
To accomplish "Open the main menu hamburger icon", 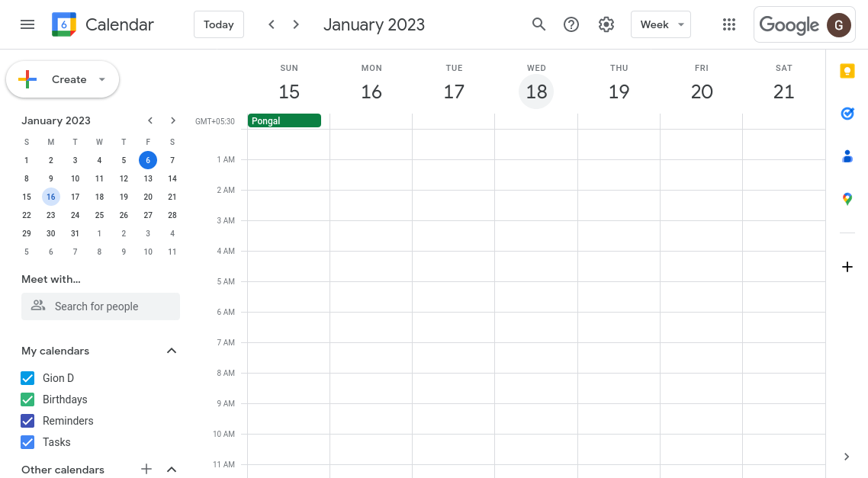I will click(x=27, y=24).
